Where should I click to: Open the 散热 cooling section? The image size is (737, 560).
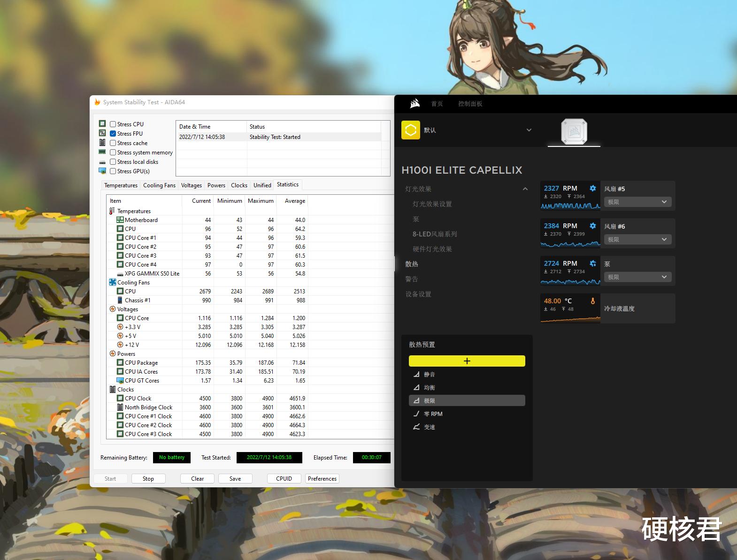pyautogui.click(x=412, y=264)
